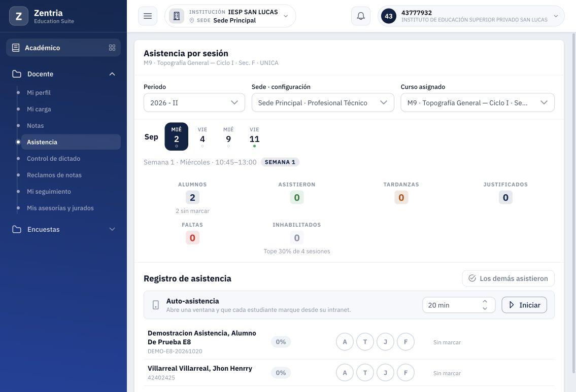The width and height of the screenshot is (576, 392).
Task: Mark Villarreal Villarreal as F (falta)
Action: pos(405,373)
